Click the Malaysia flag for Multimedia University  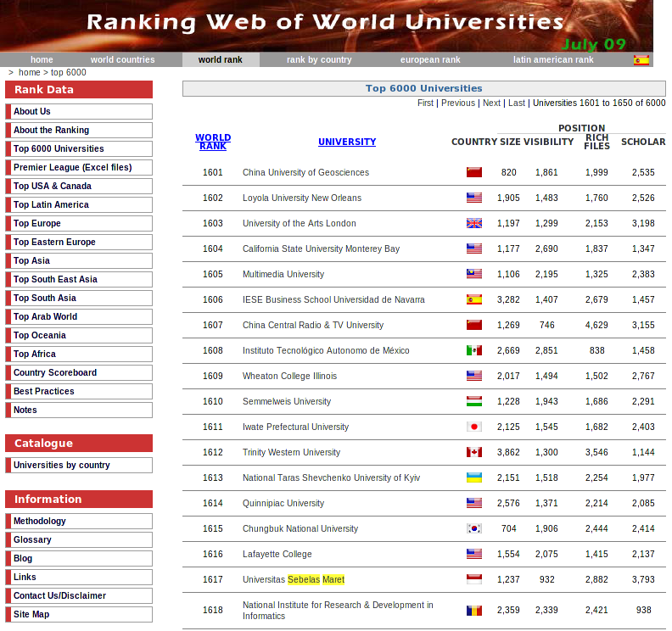coord(474,274)
